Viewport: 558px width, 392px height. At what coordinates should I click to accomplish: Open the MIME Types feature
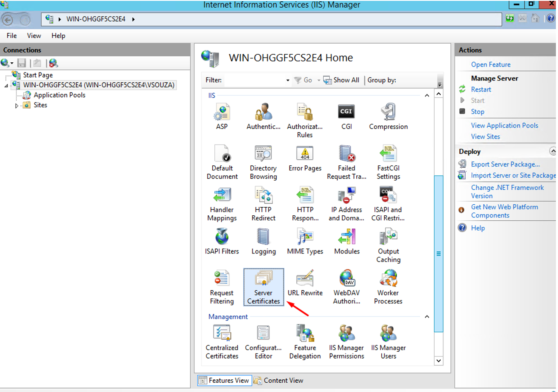305,241
